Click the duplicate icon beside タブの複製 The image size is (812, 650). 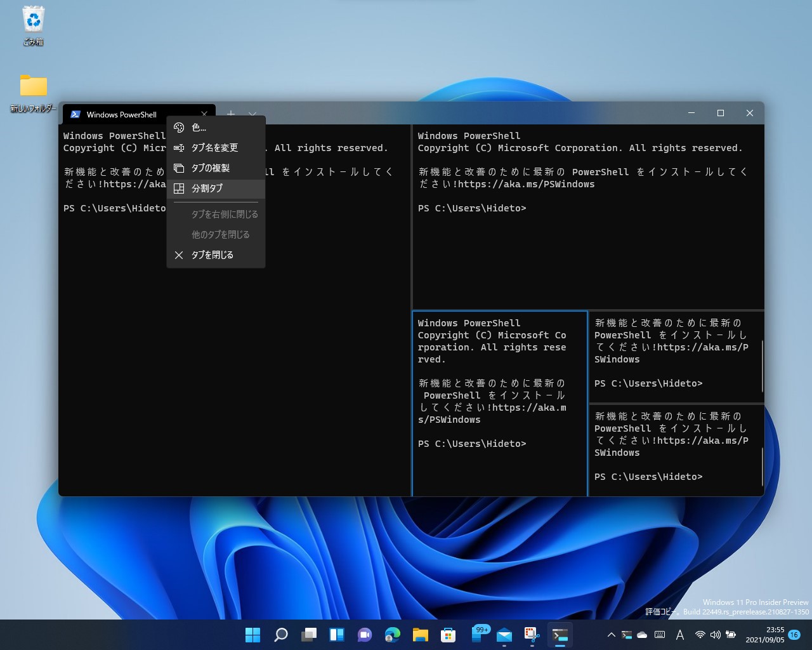pos(179,168)
